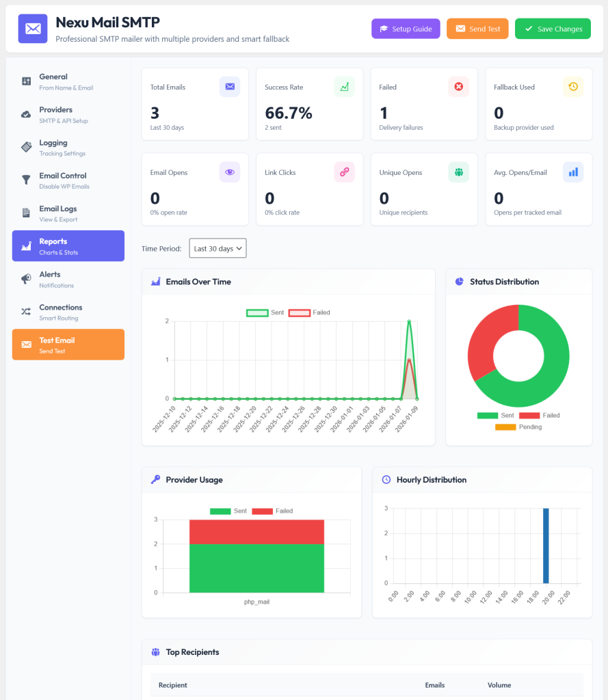Click the Unique Opens people icon
The width and height of the screenshot is (608, 700).
[x=459, y=172]
